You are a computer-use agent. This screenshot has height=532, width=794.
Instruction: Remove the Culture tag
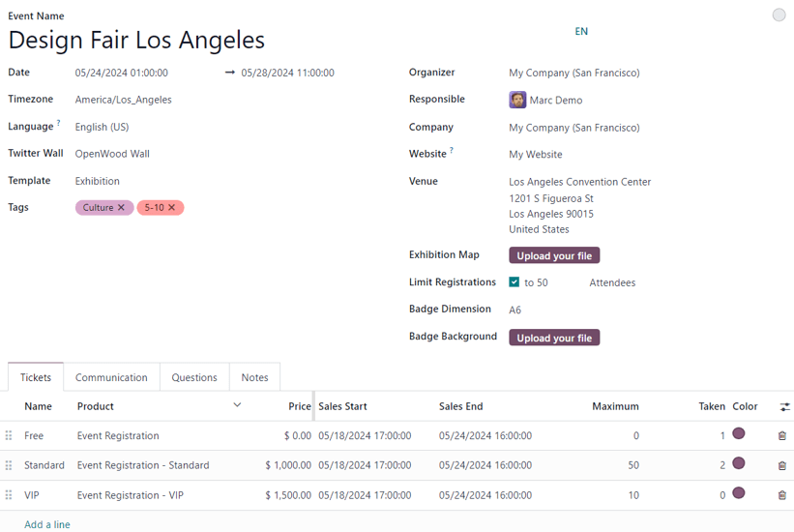(121, 208)
